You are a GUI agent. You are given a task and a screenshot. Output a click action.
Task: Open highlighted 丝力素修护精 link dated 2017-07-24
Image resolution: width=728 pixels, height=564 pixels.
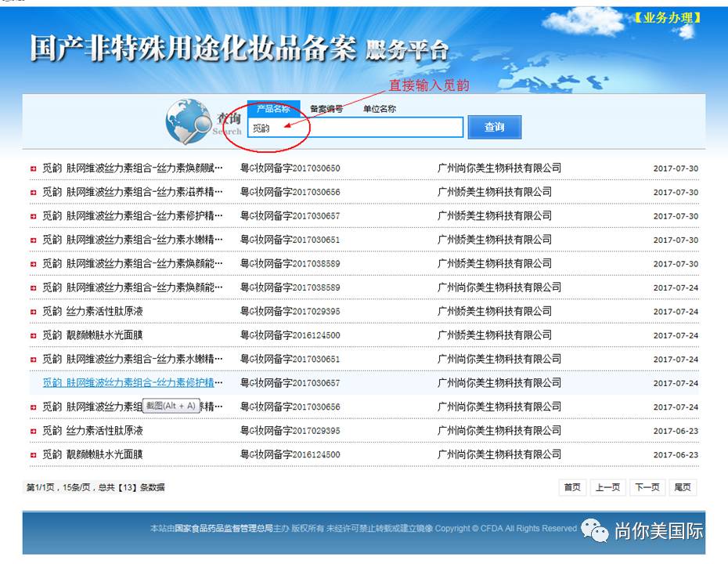point(132,383)
